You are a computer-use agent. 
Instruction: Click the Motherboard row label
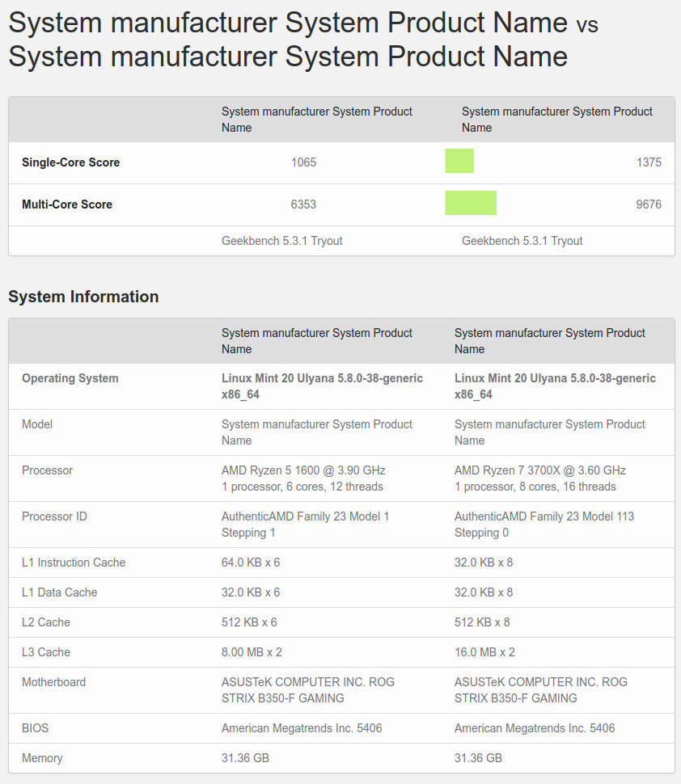pos(53,682)
